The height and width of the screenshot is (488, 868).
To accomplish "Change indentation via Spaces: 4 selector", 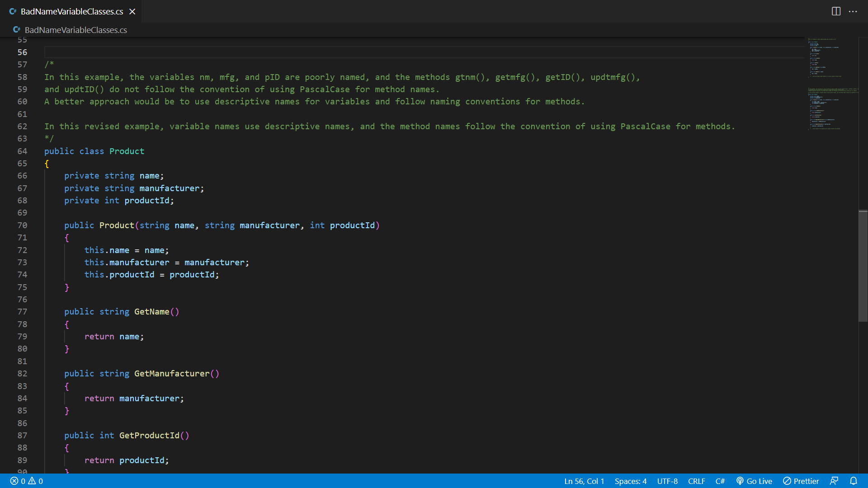I will (x=631, y=481).
